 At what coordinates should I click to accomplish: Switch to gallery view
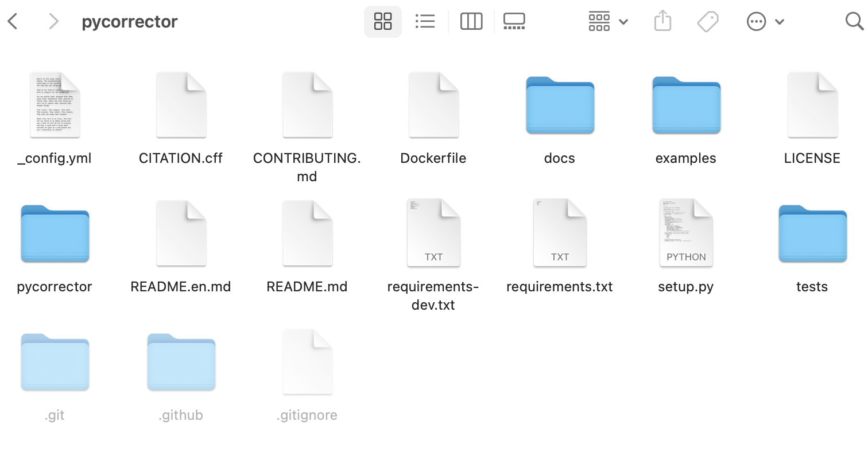[x=514, y=20]
